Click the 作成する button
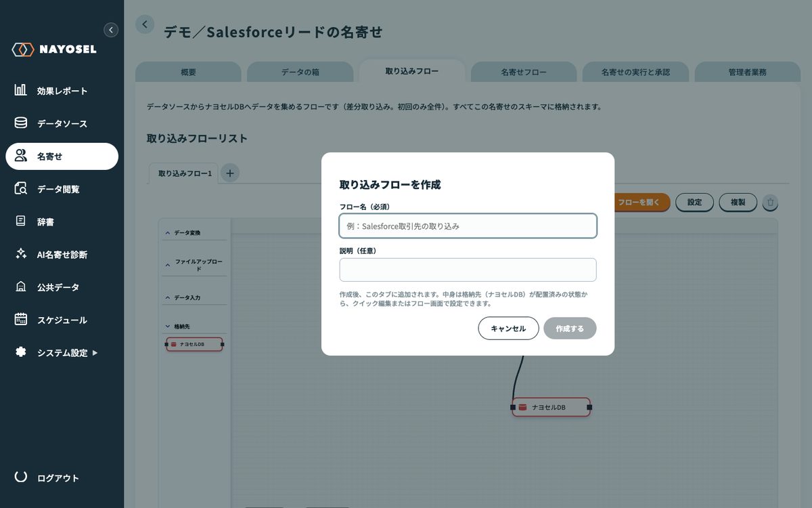Image resolution: width=812 pixels, height=508 pixels. click(x=570, y=329)
